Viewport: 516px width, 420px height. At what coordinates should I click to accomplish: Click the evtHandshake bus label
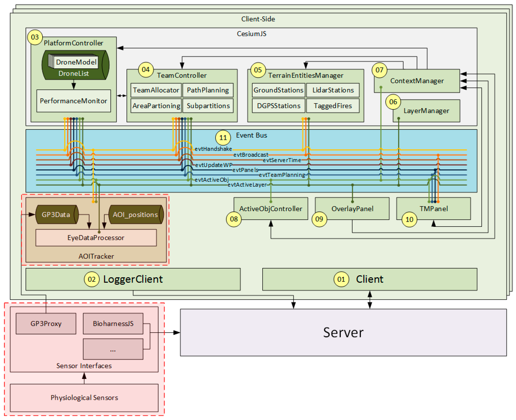tap(213, 149)
